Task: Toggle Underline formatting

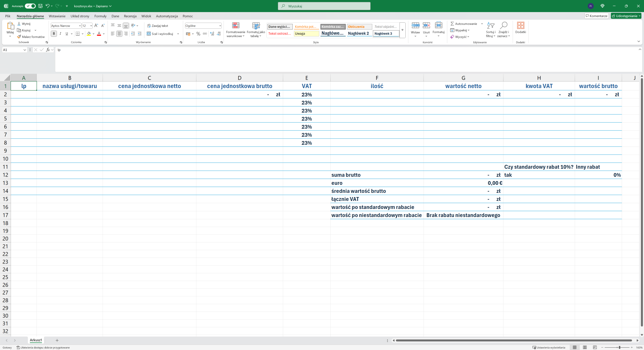Action: click(67, 34)
